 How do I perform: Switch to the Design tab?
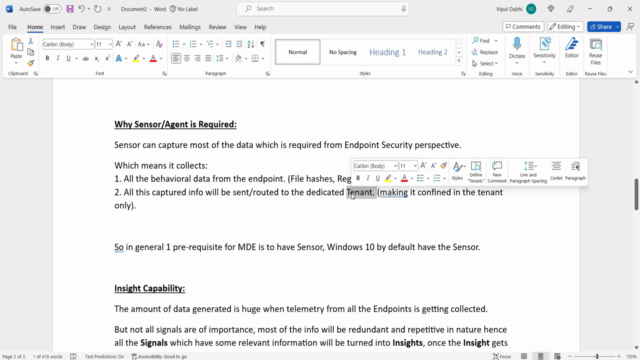coord(102,27)
